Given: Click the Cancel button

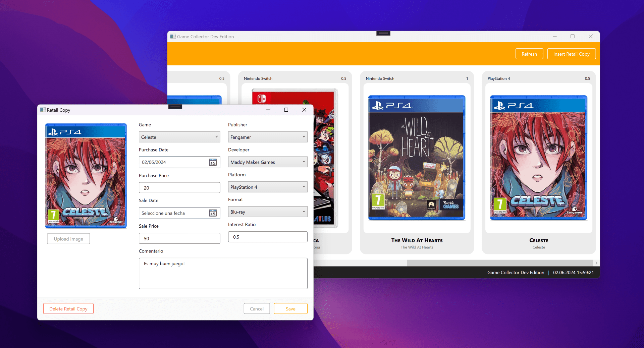Looking at the screenshot, I should [257, 309].
